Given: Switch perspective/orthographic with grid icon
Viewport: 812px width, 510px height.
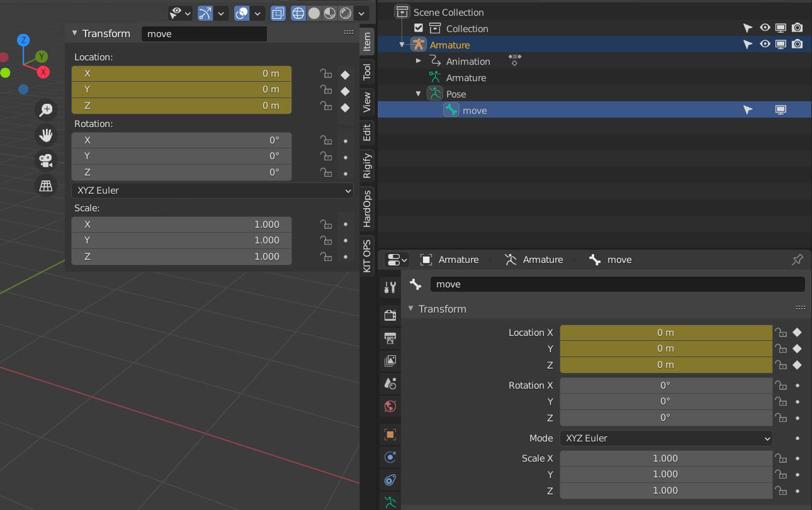Looking at the screenshot, I should (x=46, y=186).
